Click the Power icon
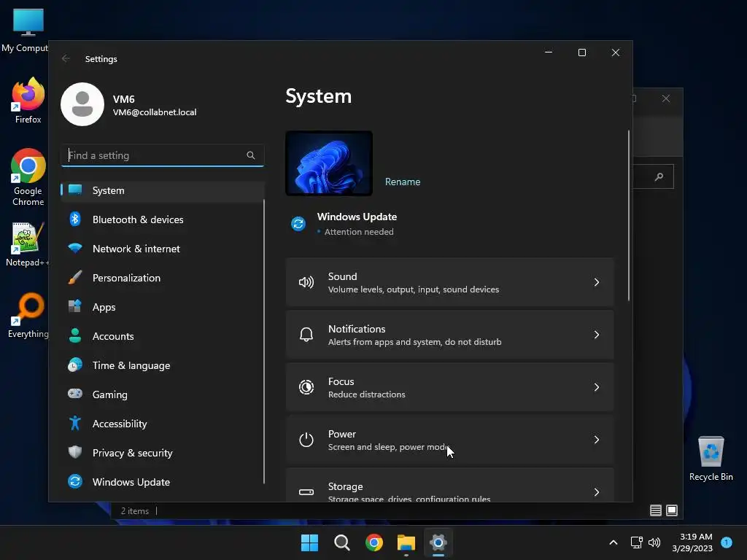747x560 pixels. [x=306, y=440]
